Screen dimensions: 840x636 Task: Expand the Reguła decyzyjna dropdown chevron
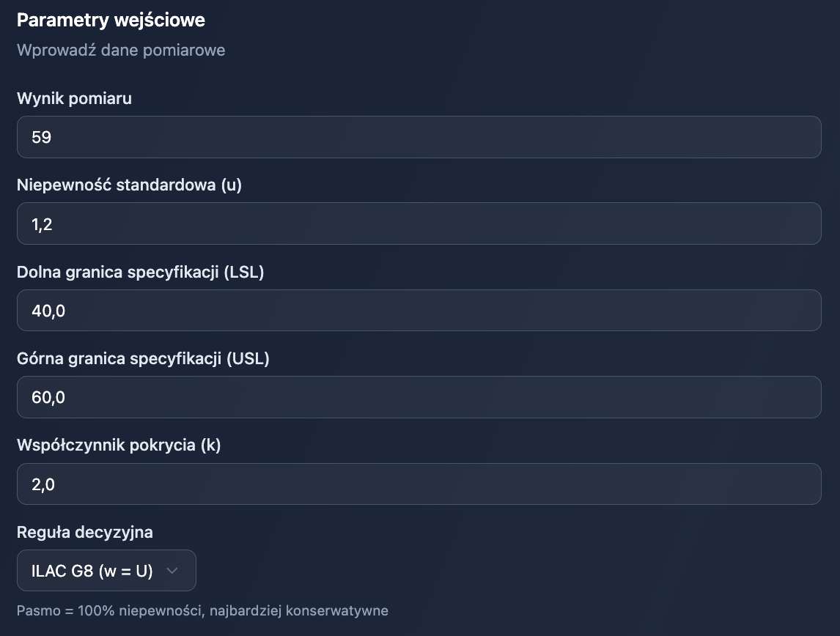(172, 571)
